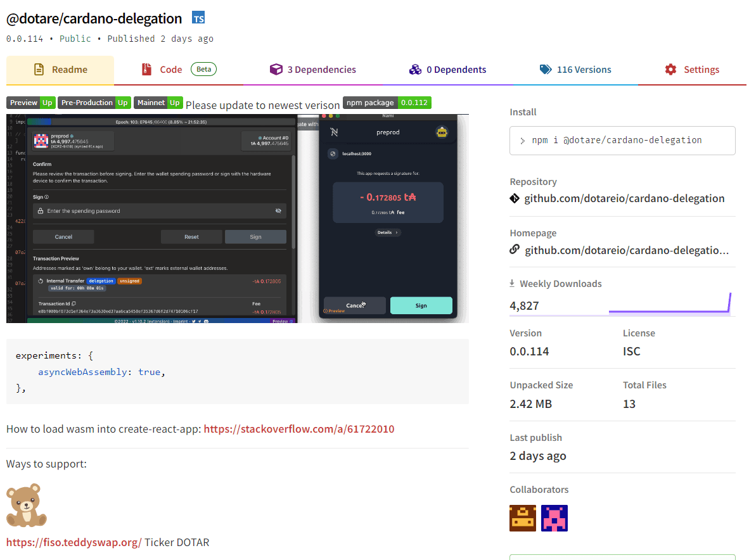Click the ISC license text
Image resolution: width=749 pixels, height=560 pixels.
click(632, 352)
